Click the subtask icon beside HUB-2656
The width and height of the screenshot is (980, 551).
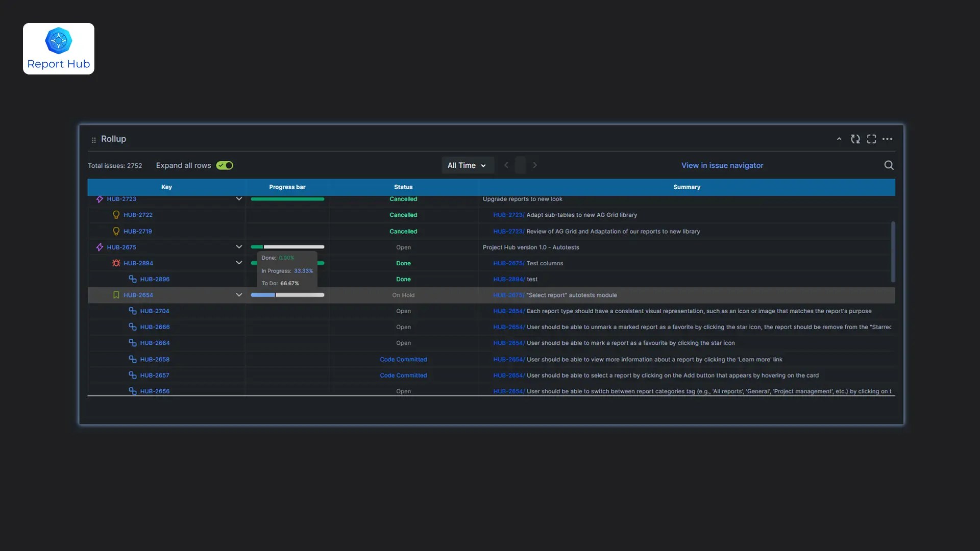133,391
